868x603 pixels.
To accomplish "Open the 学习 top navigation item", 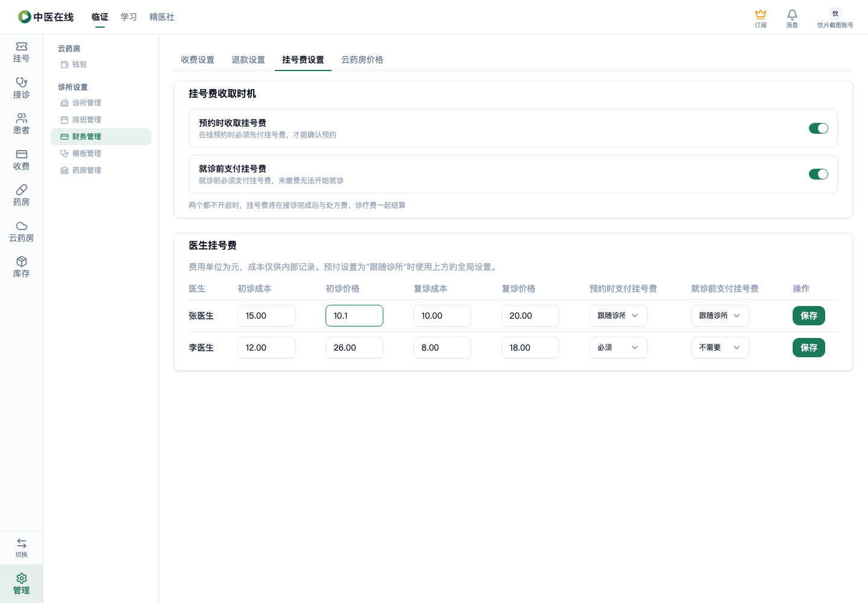I will (128, 17).
